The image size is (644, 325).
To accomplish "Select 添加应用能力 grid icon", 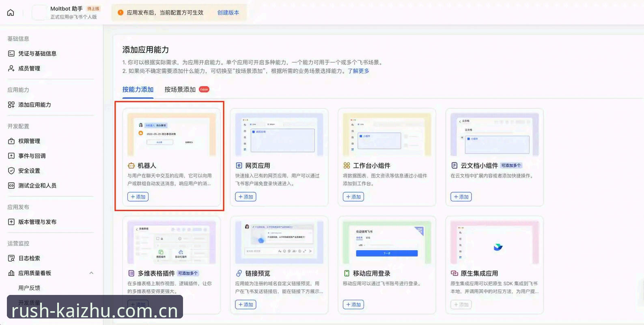I will (x=11, y=105).
